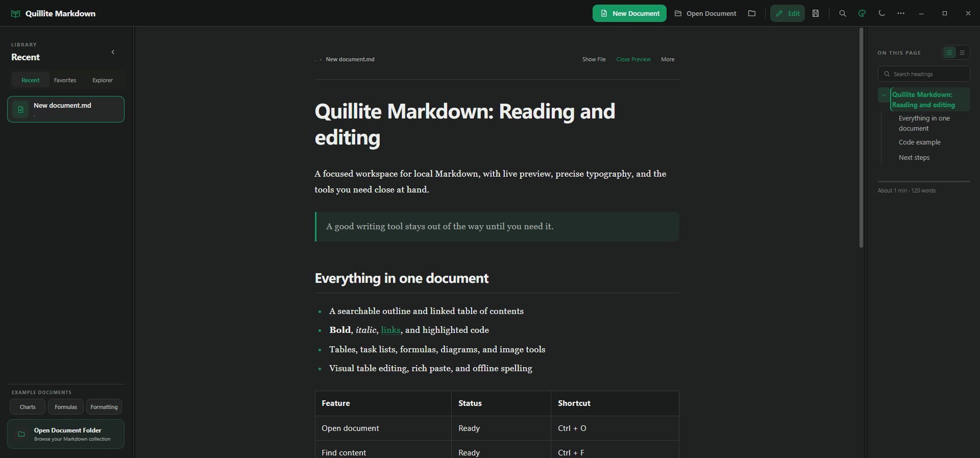Click the 'Open document' table cell
The image size is (980, 458).
click(383, 428)
